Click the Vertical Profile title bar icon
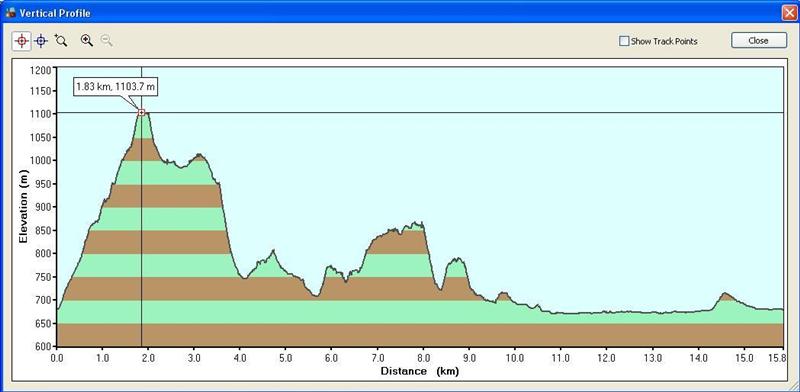 [x=10, y=13]
